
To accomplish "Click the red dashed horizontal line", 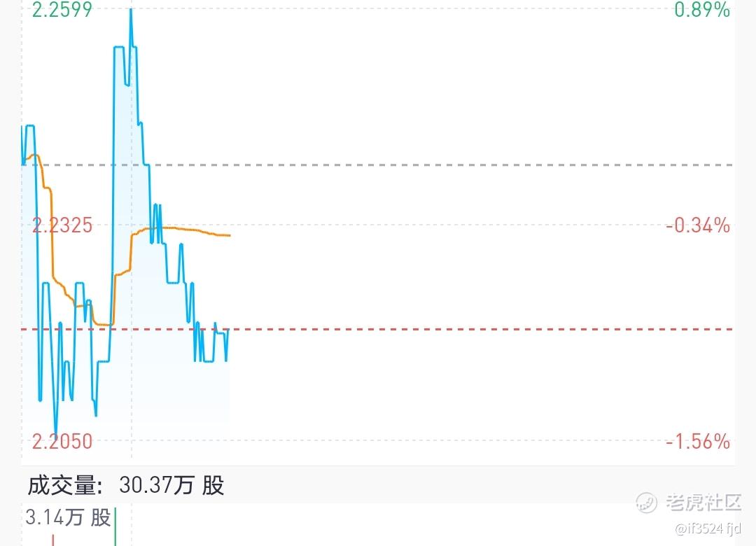I will (455, 328).
